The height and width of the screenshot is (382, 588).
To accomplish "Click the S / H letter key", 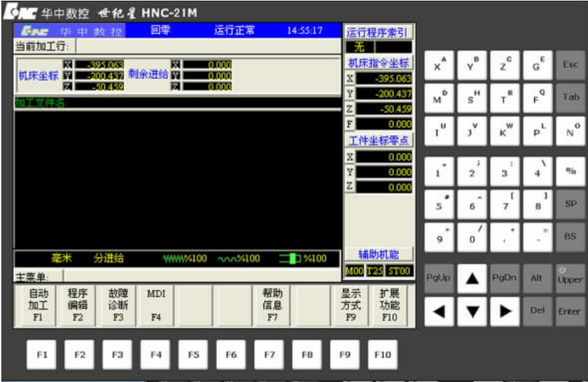I will [x=472, y=98].
